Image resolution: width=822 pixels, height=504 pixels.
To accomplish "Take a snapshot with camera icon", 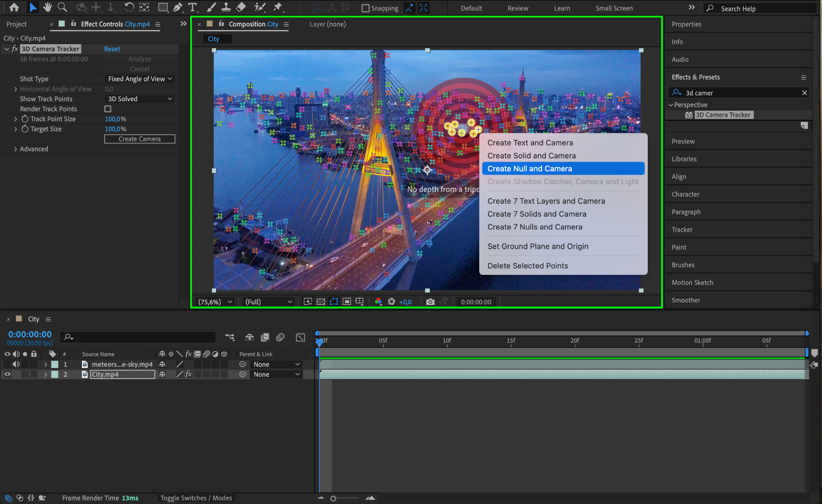I will 430,302.
